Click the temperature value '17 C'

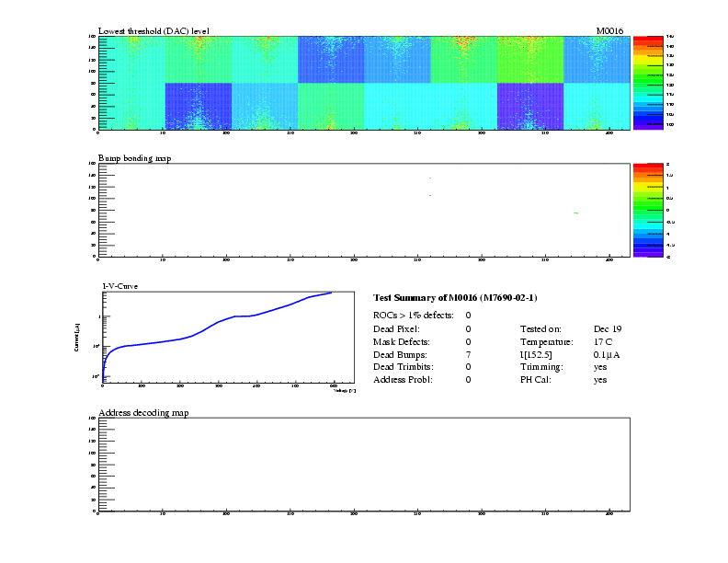(x=603, y=342)
